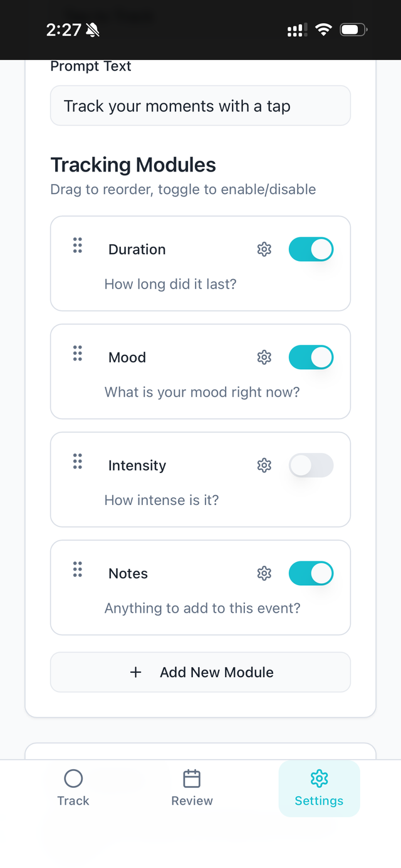Disable the Duration module toggle
This screenshot has height=868, width=401.
(x=311, y=249)
